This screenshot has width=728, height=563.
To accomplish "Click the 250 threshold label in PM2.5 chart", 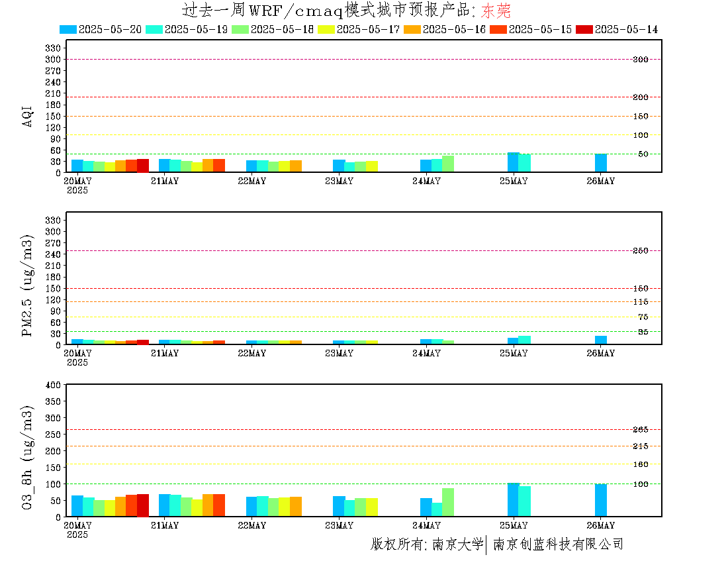I will pos(641,251).
